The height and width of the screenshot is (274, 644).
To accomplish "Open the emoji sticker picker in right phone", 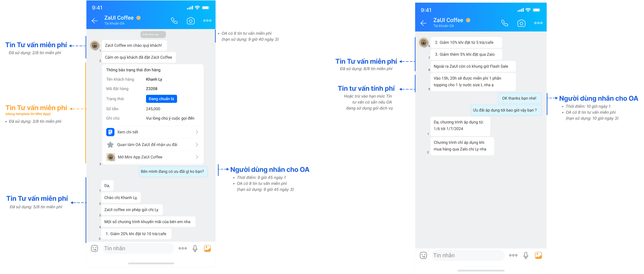I will point(423,255).
